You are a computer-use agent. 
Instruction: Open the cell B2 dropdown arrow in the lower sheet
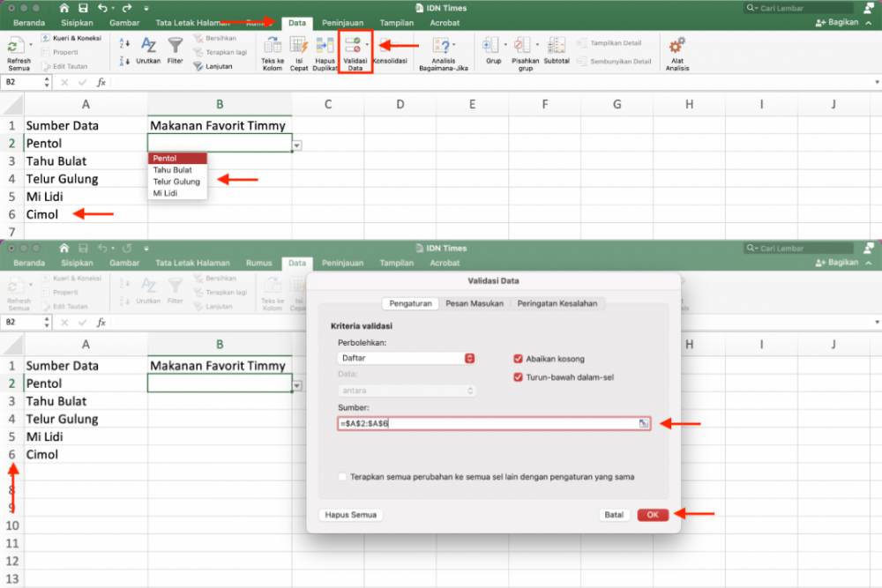point(297,385)
